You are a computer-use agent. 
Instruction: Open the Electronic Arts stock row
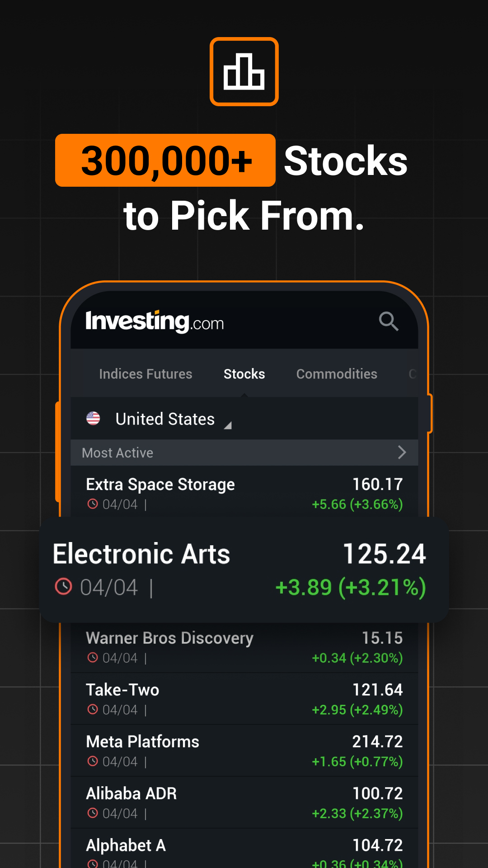pos(244,570)
